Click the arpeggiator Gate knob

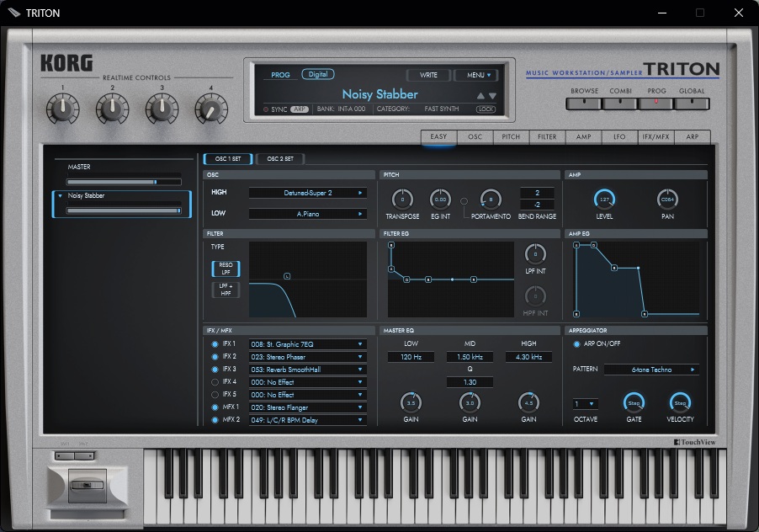634,402
